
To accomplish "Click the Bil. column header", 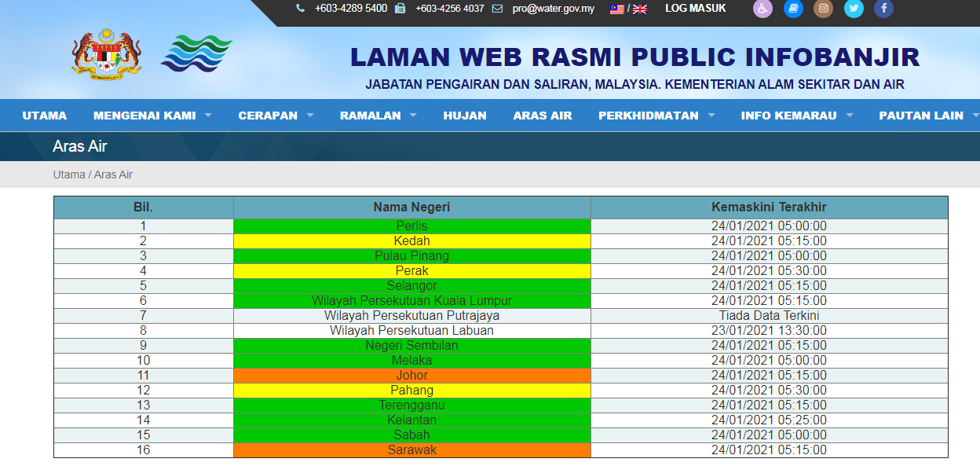I will (144, 207).
